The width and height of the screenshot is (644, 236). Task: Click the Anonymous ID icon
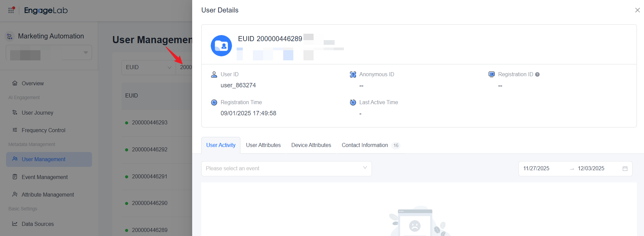click(353, 74)
